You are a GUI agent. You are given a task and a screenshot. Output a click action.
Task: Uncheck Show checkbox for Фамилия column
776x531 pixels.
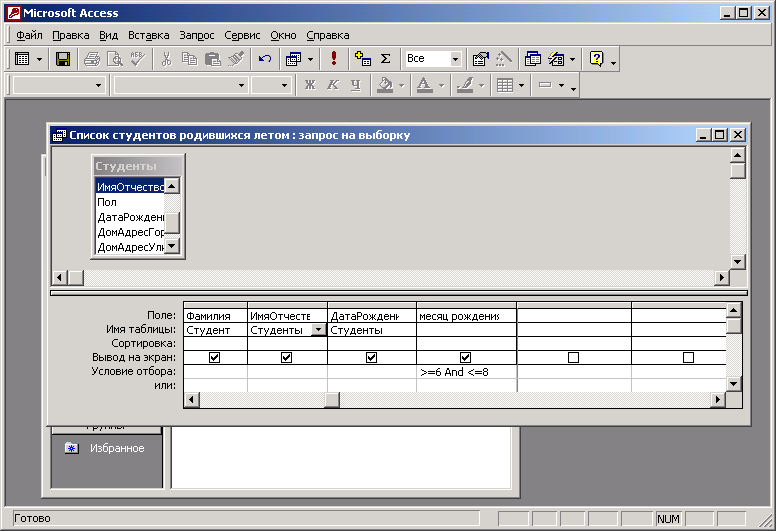[214, 357]
